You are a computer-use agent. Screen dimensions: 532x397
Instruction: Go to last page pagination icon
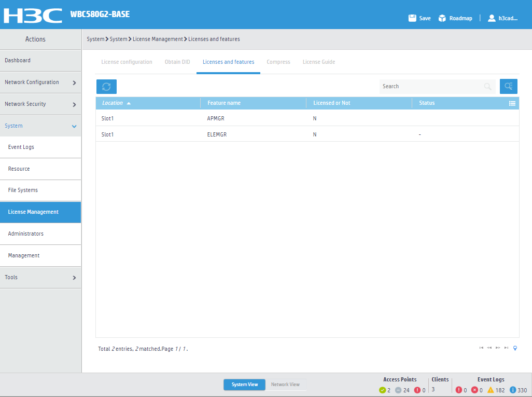[x=506, y=348]
